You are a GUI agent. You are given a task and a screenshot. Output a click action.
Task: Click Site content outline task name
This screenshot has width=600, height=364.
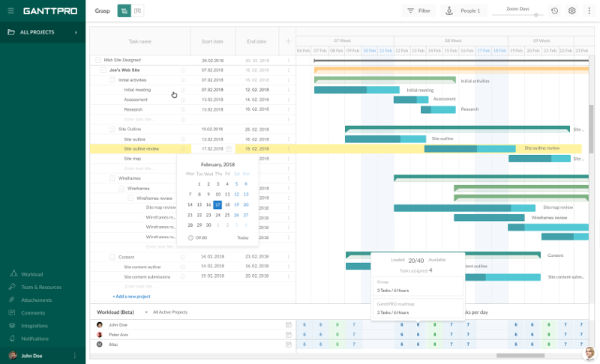coord(142,267)
